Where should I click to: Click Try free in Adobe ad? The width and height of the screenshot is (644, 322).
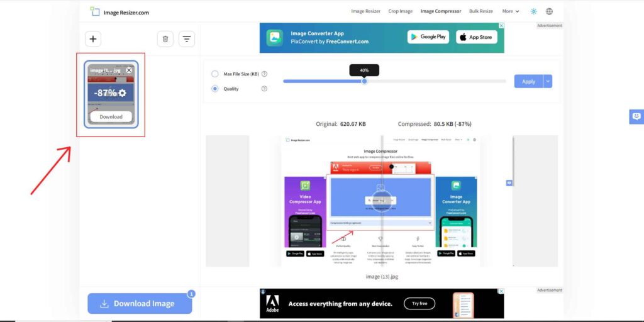(x=419, y=304)
